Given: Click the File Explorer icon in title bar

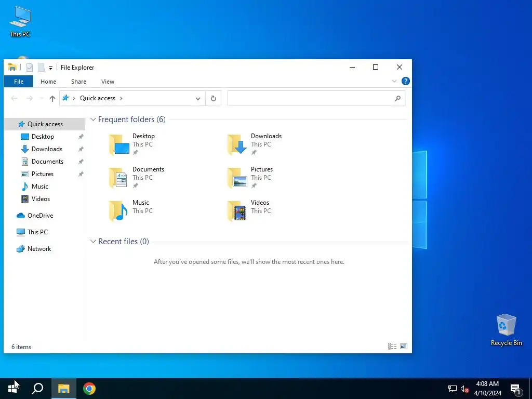Looking at the screenshot, I should (x=12, y=67).
